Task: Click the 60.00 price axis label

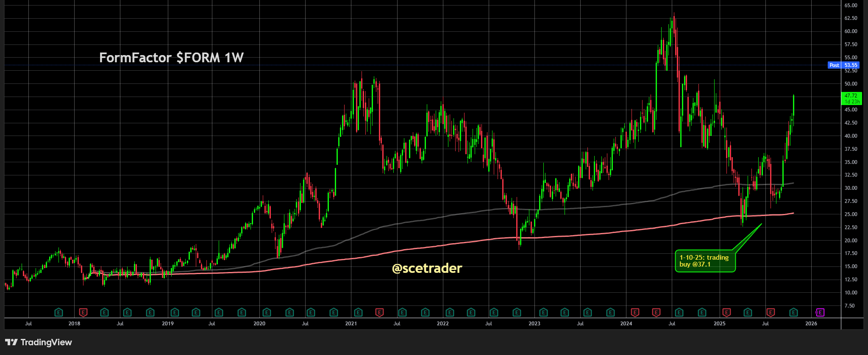Action: (x=851, y=31)
